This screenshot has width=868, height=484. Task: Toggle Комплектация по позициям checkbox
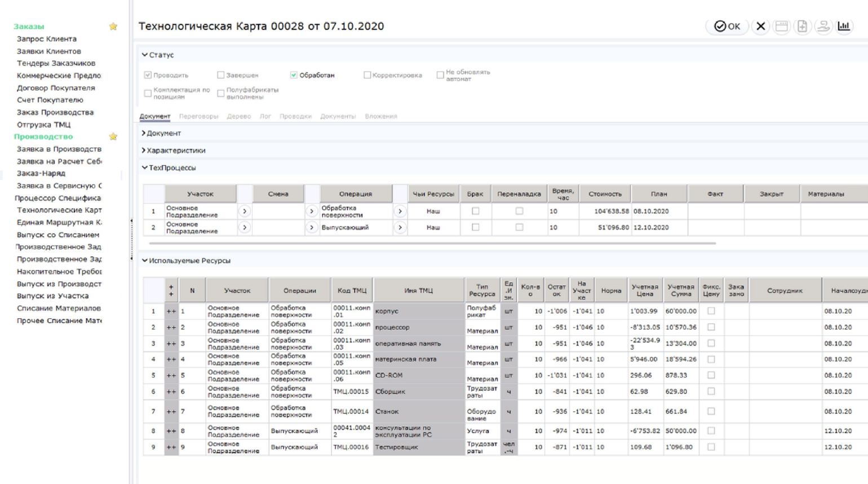point(148,93)
